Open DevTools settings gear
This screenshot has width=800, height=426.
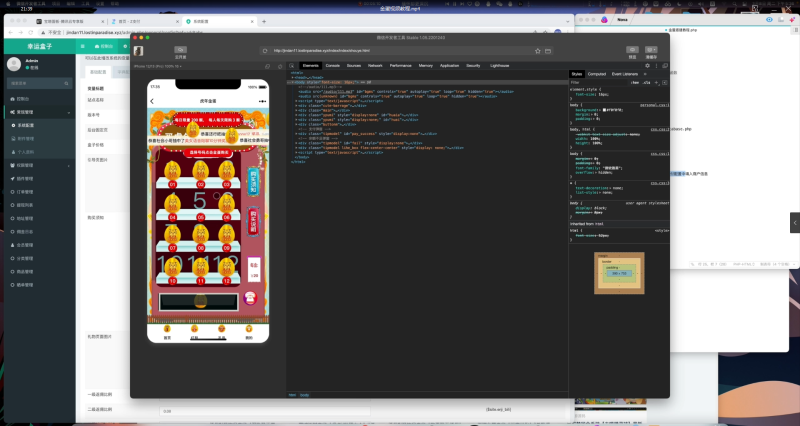[x=647, y=66]
